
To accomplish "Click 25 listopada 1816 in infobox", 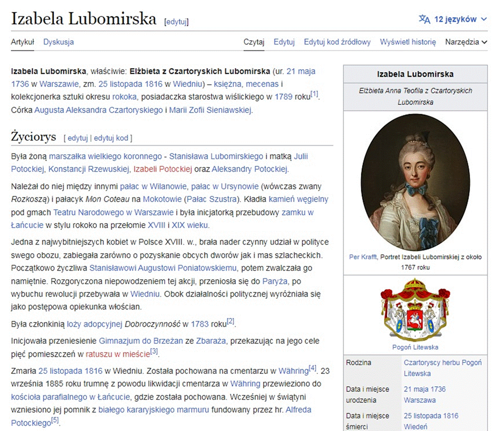I will (431, 416).
